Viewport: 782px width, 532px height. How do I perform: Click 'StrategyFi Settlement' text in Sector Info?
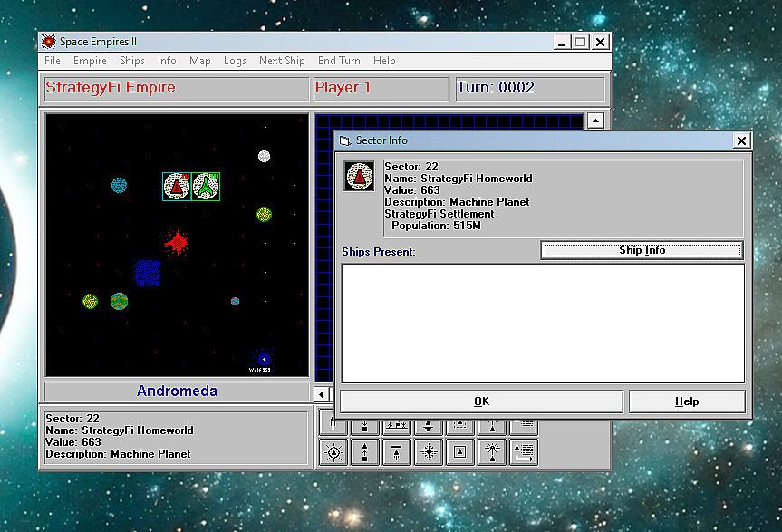coord(439,214)
